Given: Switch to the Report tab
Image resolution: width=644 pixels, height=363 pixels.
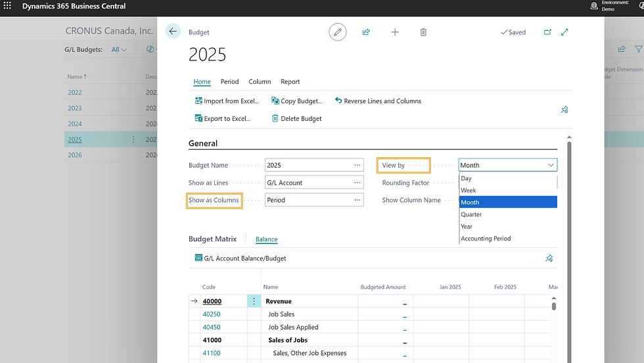Looking at the screenshot, I should [x=290, y=82].
